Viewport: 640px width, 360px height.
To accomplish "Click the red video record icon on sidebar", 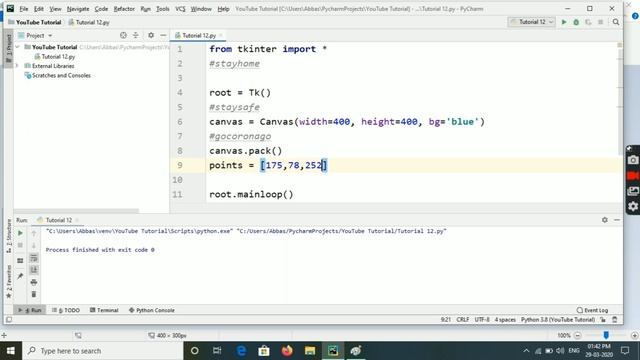I will click(633, 176).
